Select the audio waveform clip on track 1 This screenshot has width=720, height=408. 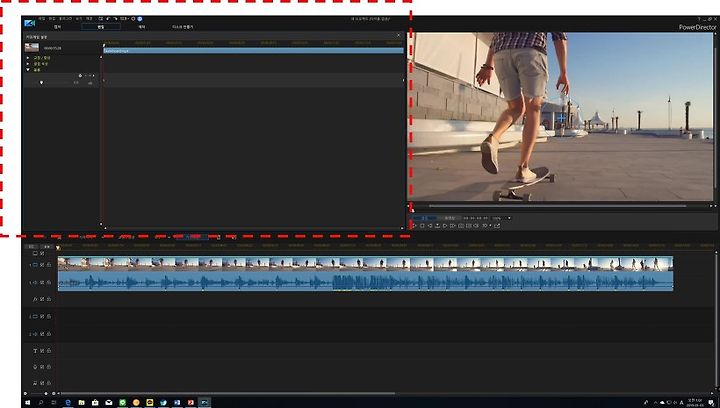tap(366, 281)
